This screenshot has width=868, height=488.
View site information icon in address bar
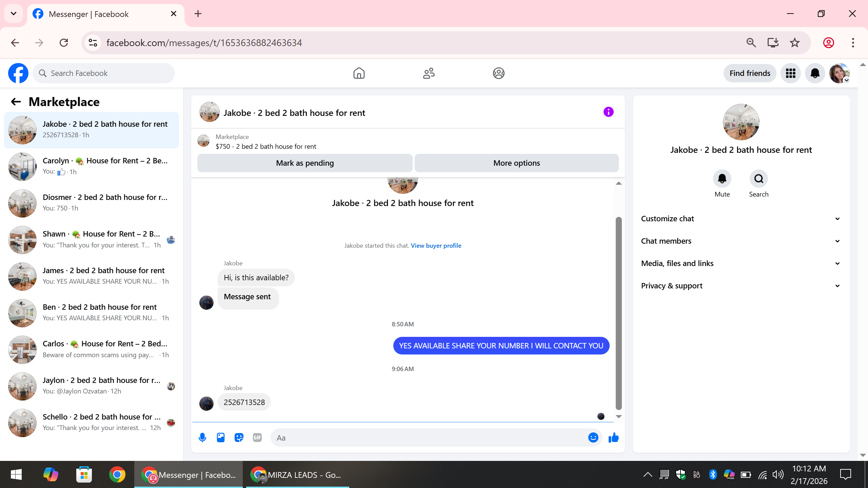click(x=93, y=43)
